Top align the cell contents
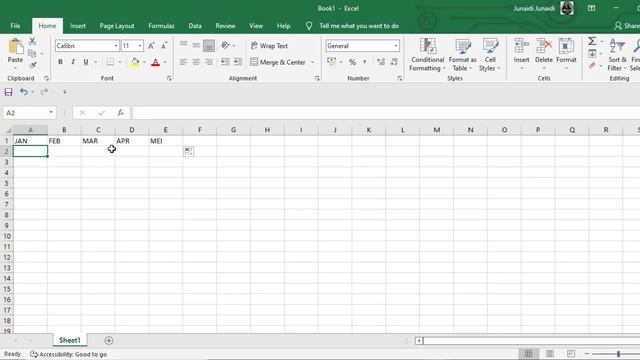640x360 pixels. 183,45
